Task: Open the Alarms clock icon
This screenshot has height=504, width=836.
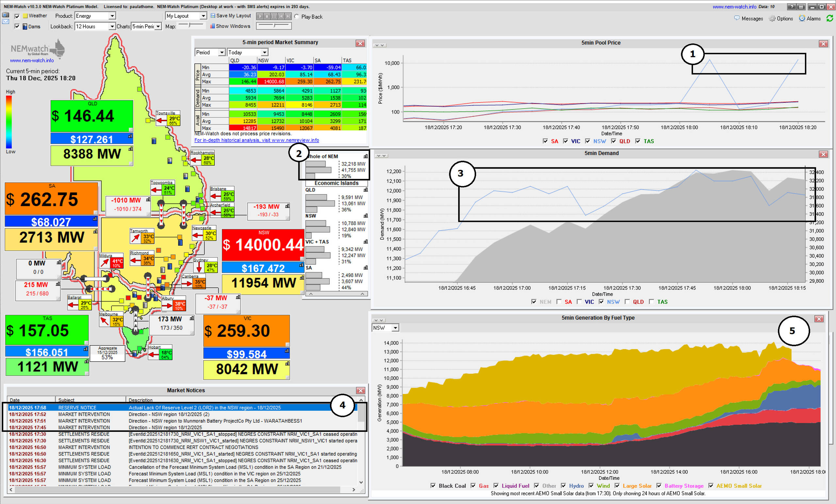Action: pos(802,18)
